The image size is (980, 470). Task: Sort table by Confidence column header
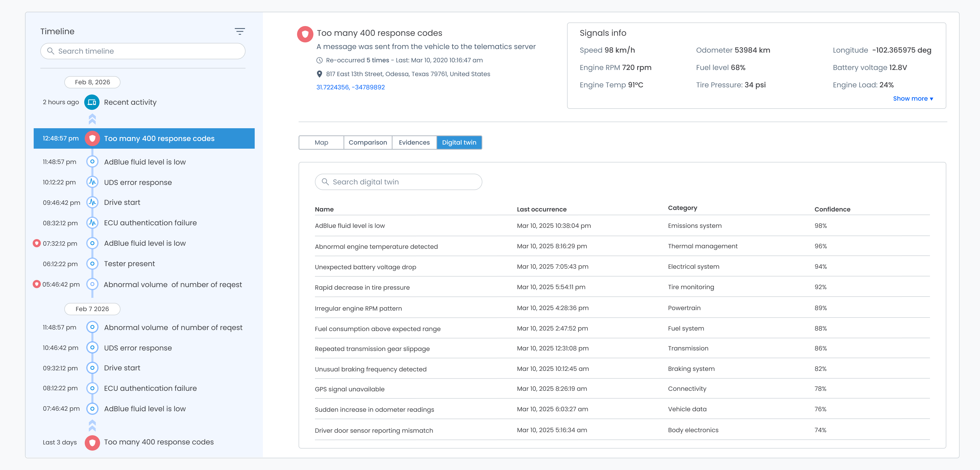click(x=832, y=209)
